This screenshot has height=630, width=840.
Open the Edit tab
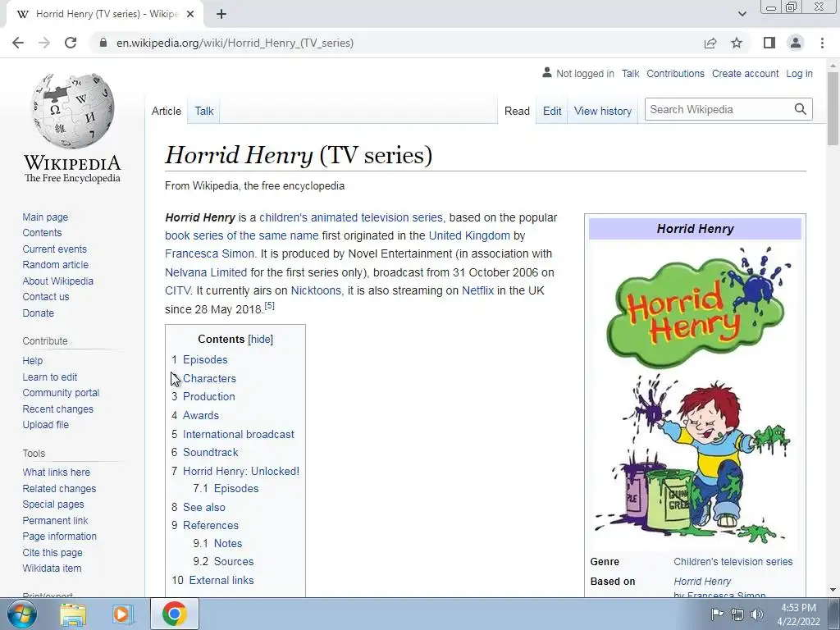[x=552, y=111]
